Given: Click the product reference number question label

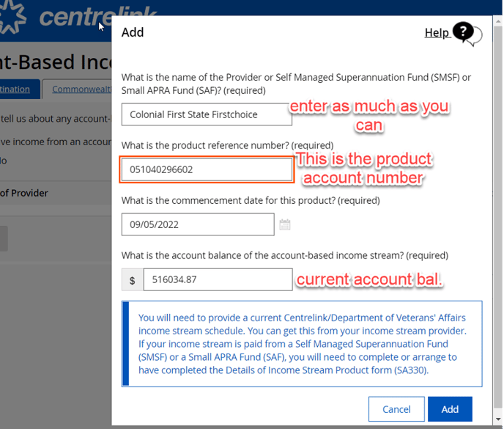Looking at the screenshot, I should (227, 145).
